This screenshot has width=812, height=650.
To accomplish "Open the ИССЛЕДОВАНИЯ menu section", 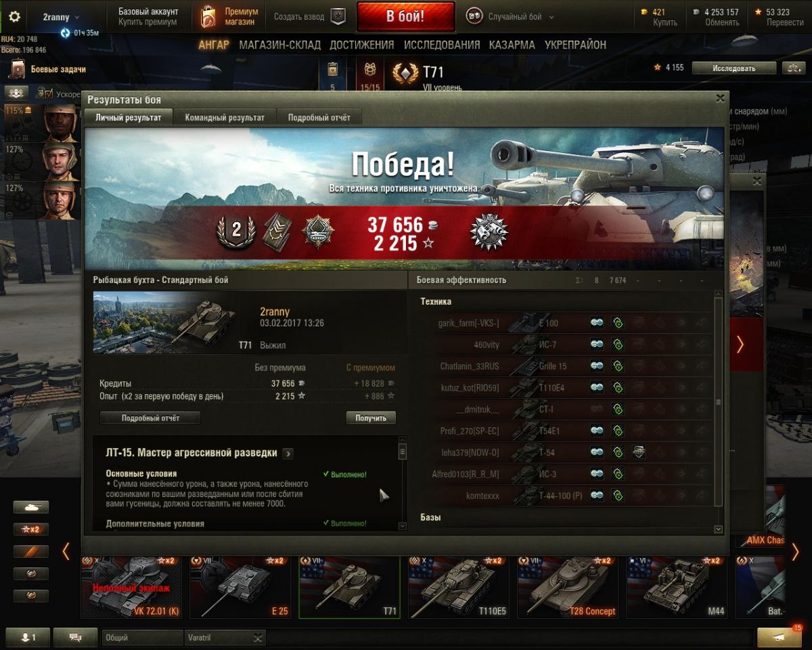I will [x=442, y=45].
